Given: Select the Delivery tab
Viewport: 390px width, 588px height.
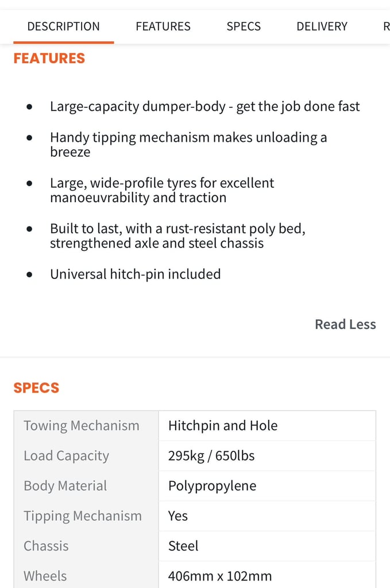Looking at the screenshot, I should (x=322, y=26).
